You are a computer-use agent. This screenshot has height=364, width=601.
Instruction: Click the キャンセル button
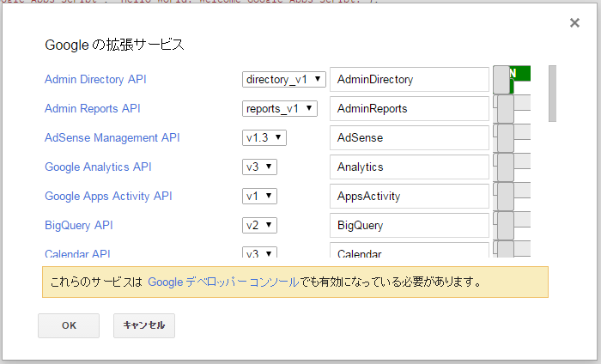[x=144, y=325]
